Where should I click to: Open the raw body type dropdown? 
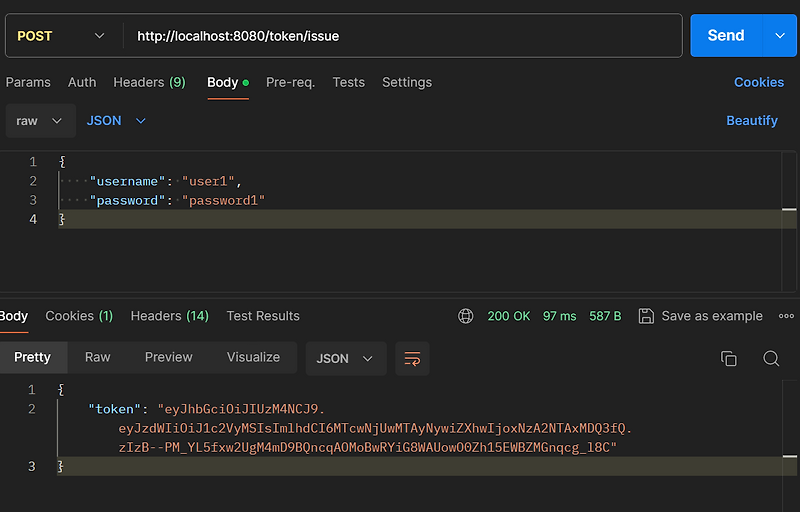coord(40,121)
